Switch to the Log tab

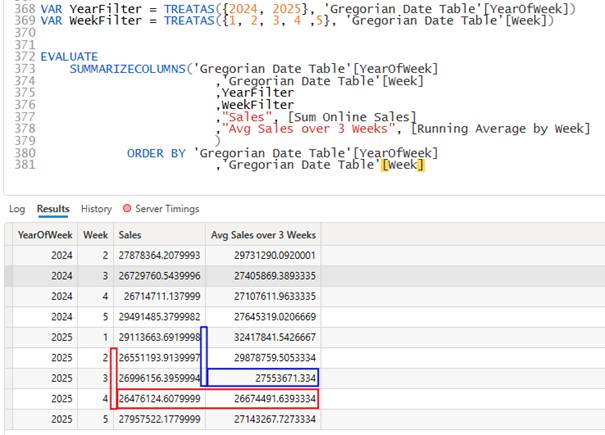17,209
